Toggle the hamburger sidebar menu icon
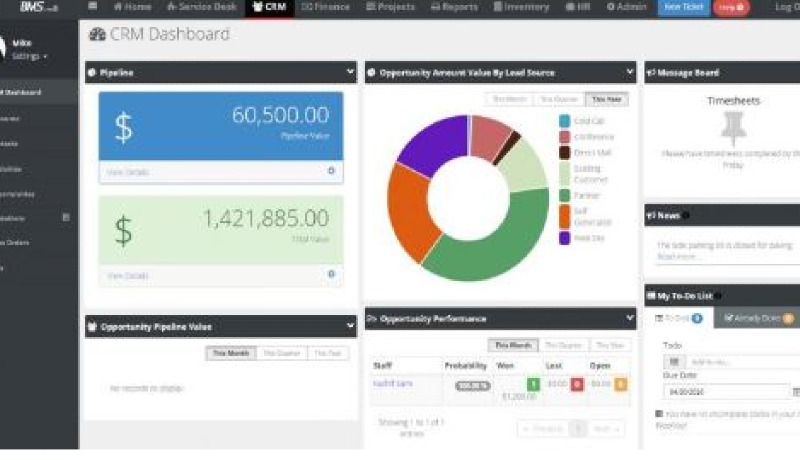The height and width of the screenshot is (460, 800). tap(92, 6)
